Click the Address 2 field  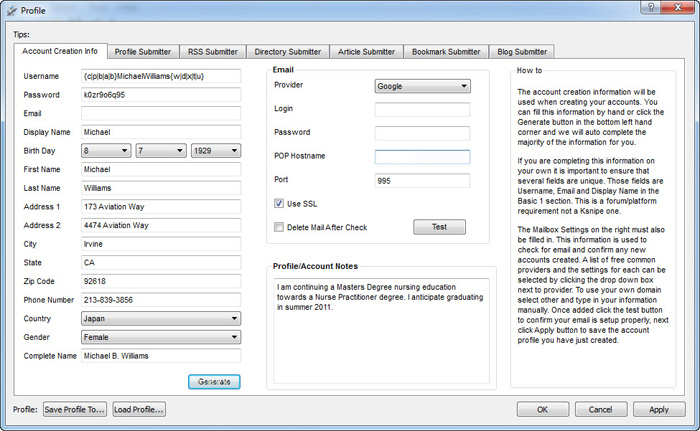tap(161, 226)
